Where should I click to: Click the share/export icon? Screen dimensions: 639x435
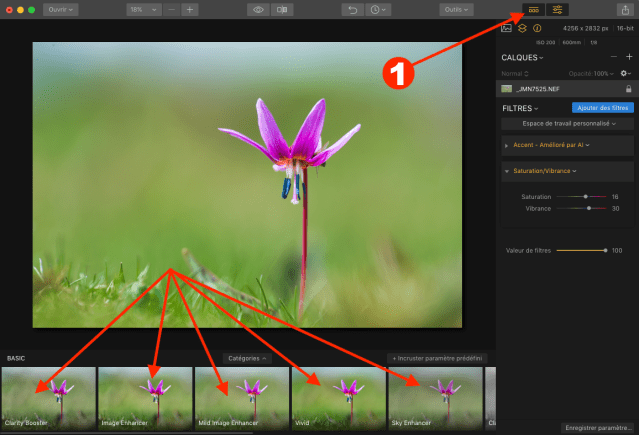625,9
